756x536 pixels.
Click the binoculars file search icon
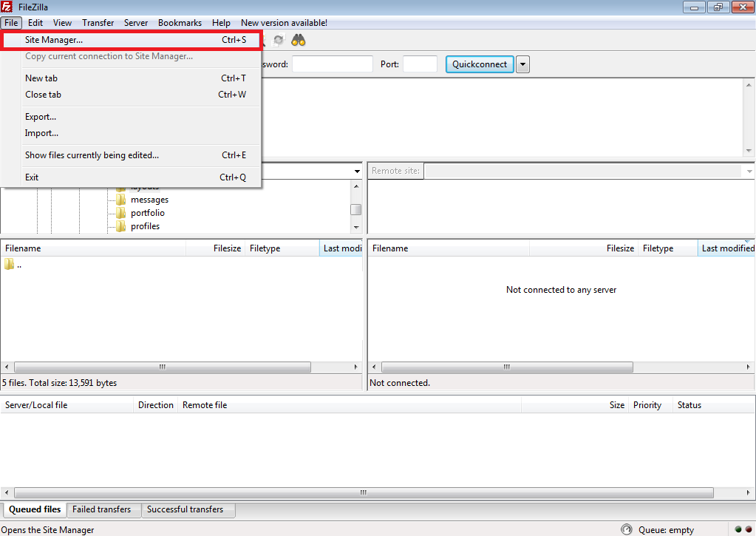[299, 40]
